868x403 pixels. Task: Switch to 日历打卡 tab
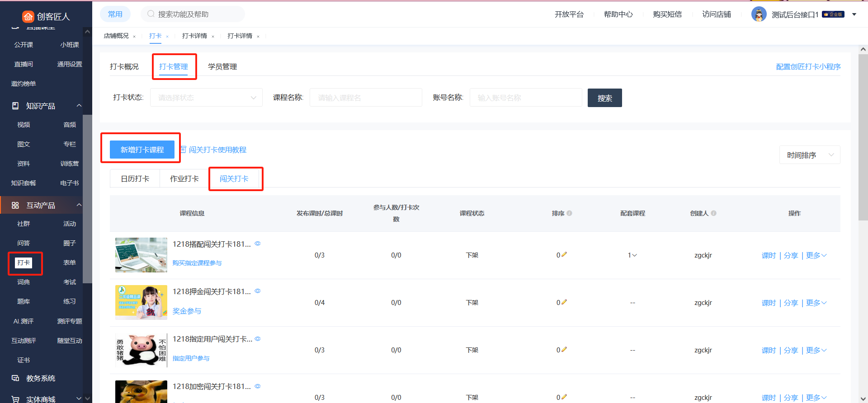click(135, 179)
